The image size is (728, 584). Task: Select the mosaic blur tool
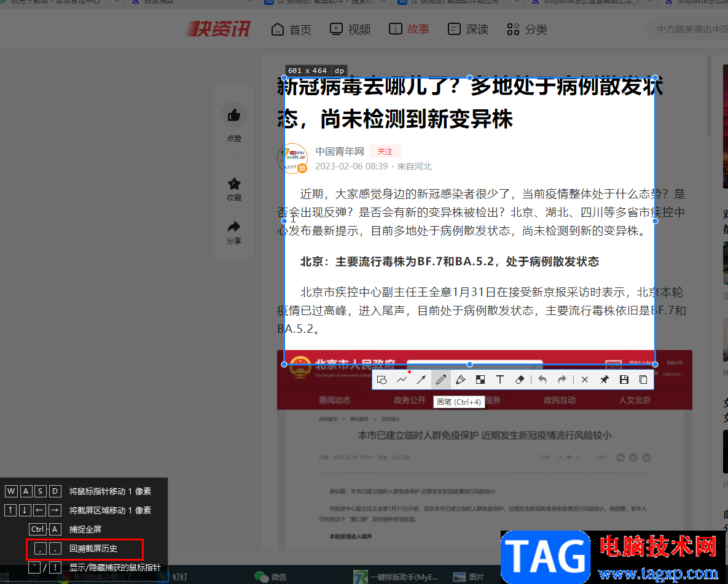click(480, 380)
